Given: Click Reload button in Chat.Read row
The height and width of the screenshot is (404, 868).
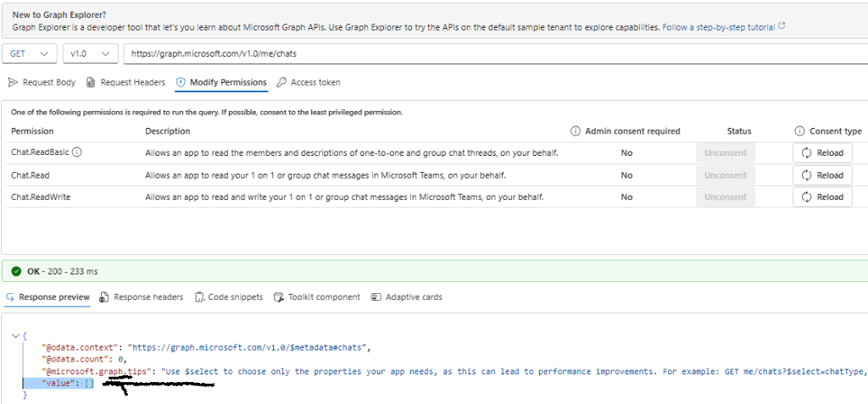Looking at the screenshot, I should tap(822, 174).
